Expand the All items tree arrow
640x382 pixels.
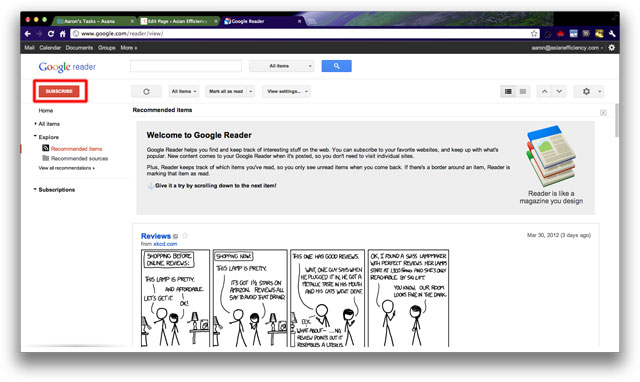pos(36,123)
